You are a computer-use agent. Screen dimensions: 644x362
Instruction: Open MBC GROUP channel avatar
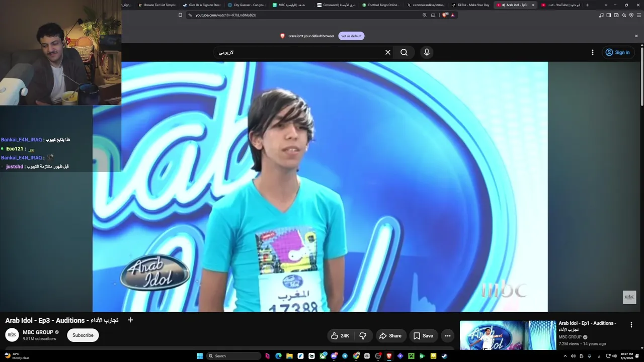[x=12, y=335]
